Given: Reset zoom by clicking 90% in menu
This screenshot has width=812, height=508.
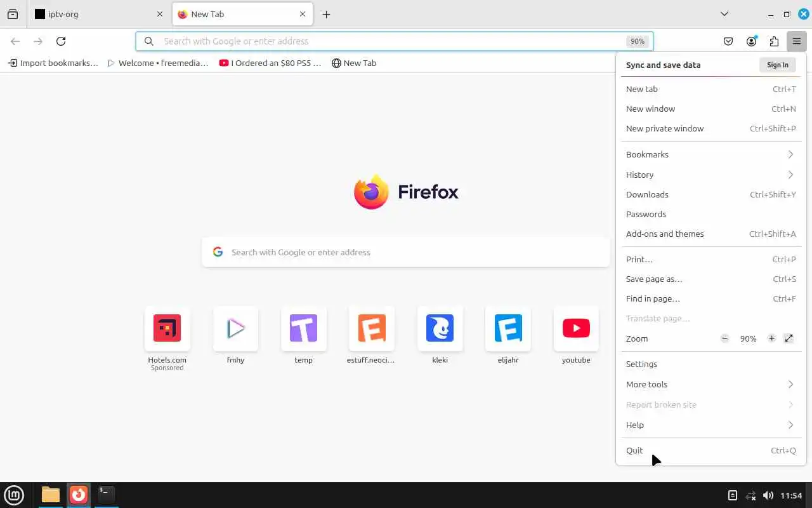Looking at the screenshot, I should tap(748, 339).
